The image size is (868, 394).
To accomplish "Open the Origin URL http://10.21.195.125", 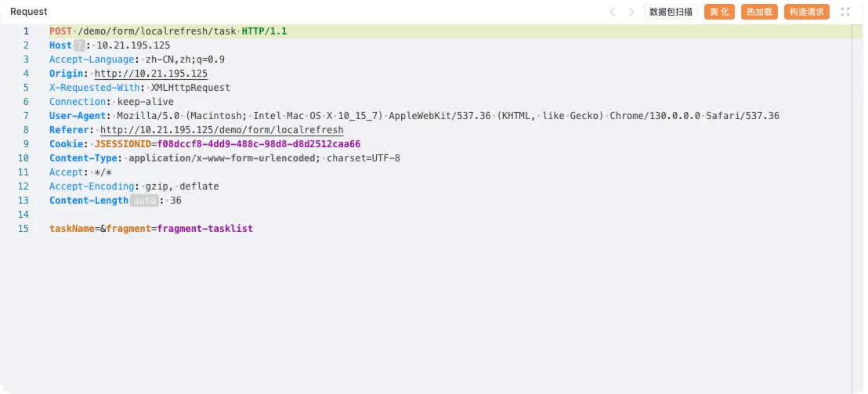I will tap(151, 74).
